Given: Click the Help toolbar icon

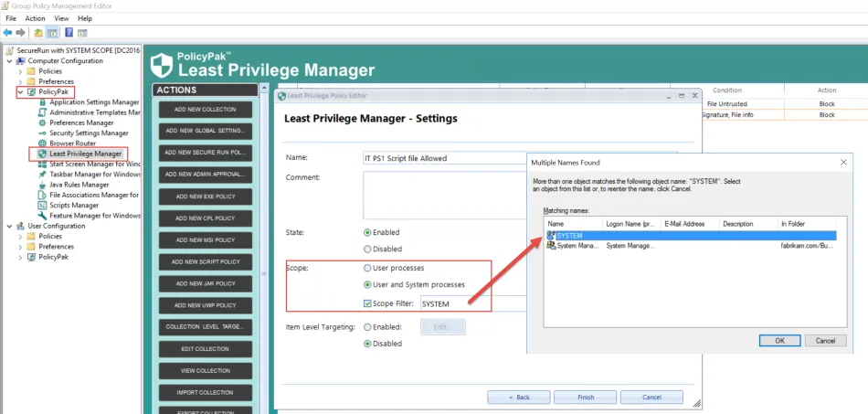Looking at the screenshot, I should tap(69, 32).
